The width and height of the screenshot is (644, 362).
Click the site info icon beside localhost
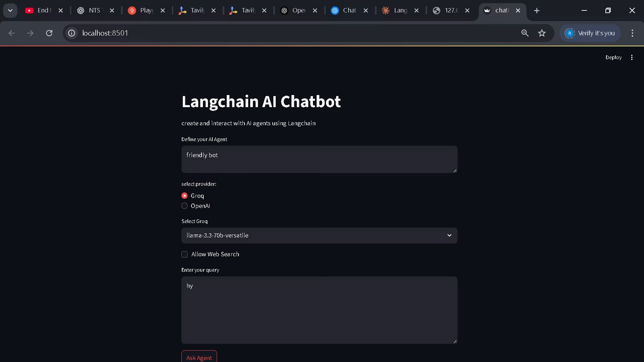click(x=72, y=33)
